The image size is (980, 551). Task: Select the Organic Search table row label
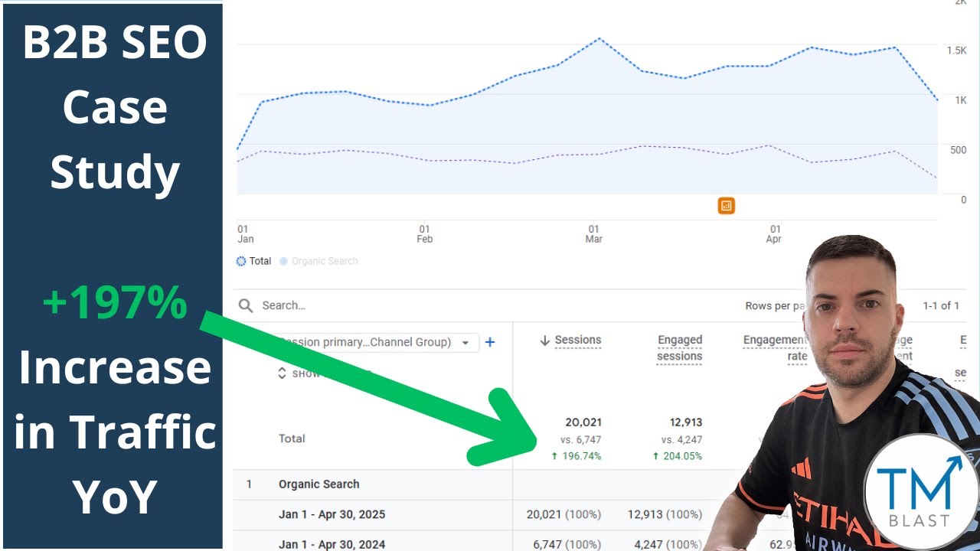coord(318,484)
